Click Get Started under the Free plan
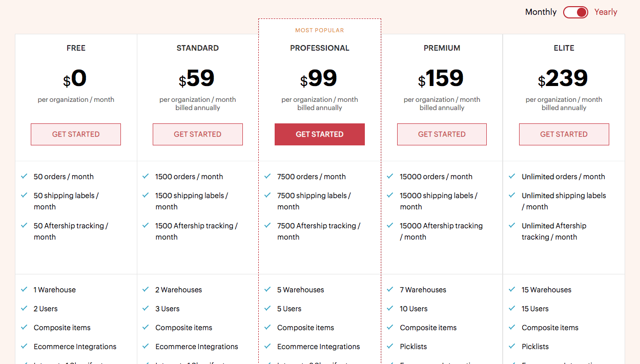640x364 pixels. tap(76, 134)
